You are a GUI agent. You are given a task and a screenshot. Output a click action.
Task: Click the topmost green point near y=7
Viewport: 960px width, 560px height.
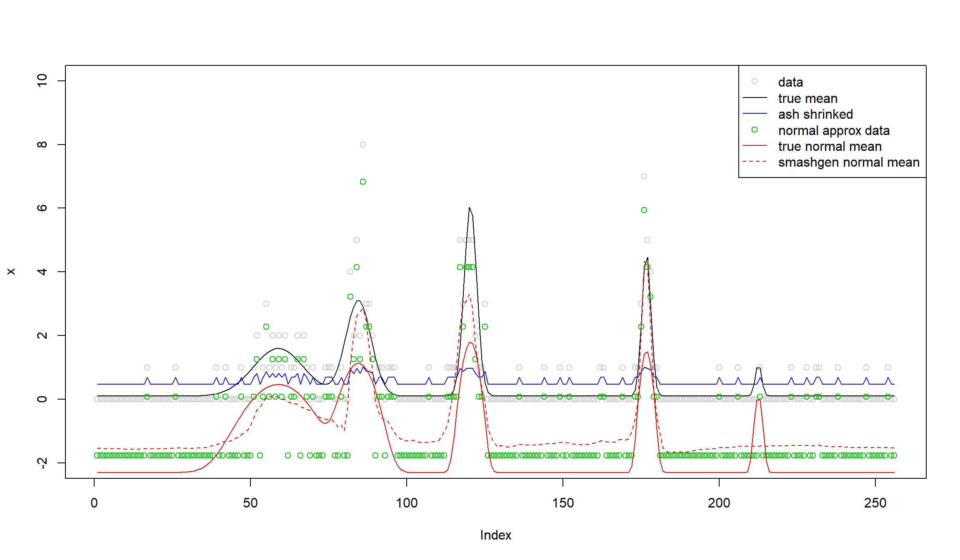point(363,182)
